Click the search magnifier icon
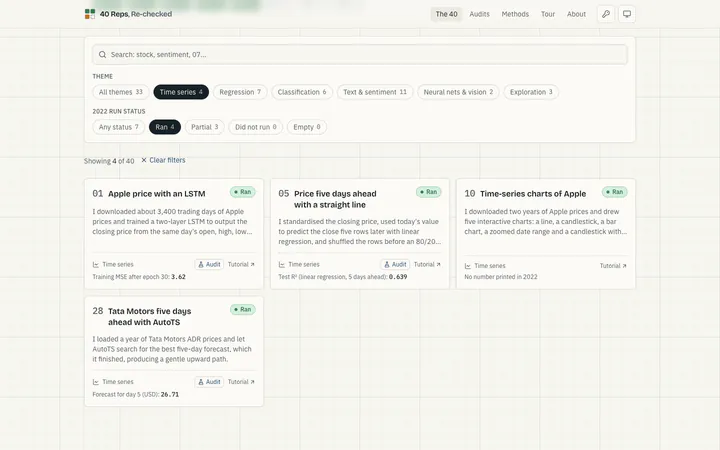Image resolution: width=720 pixels, height=450 pixels. [x=102, y=55]
